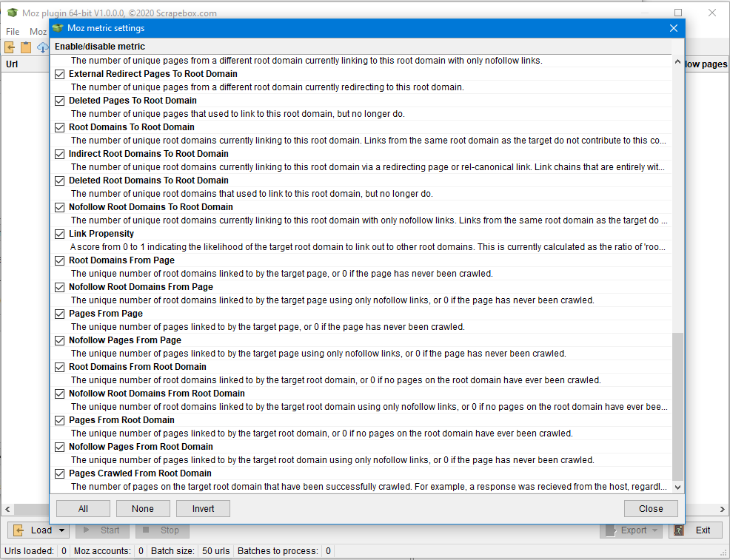
Task: Toggle Deleted Root Domains To Root Domain
Action: tap(59, 181)
